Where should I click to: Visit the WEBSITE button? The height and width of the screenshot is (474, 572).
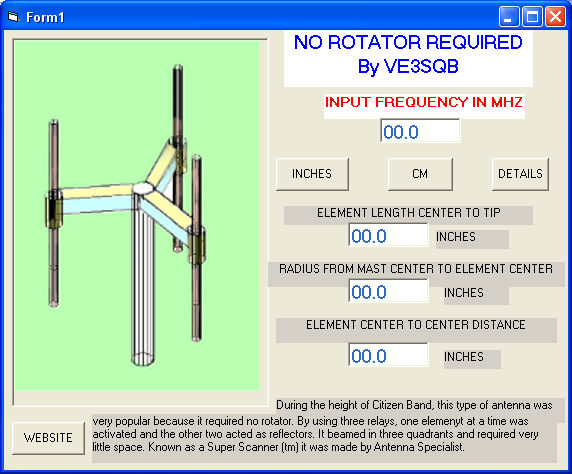[x=48, y=438]
